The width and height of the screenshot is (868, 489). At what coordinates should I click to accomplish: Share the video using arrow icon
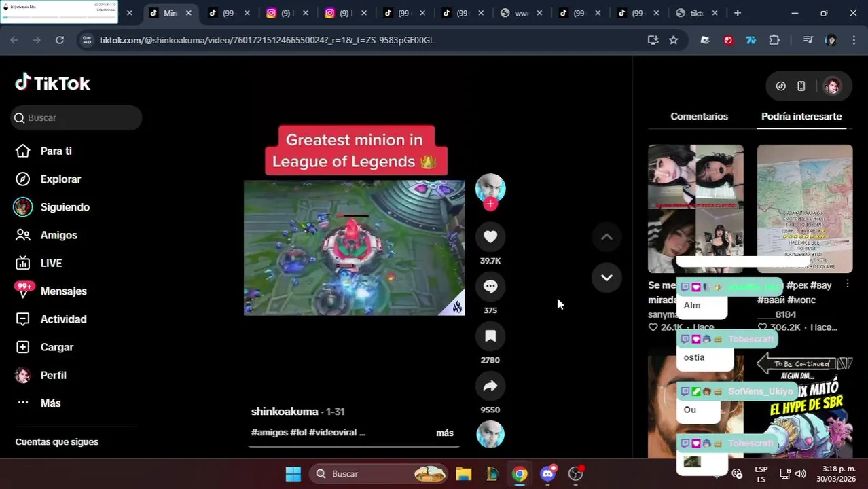pos(490,386)
